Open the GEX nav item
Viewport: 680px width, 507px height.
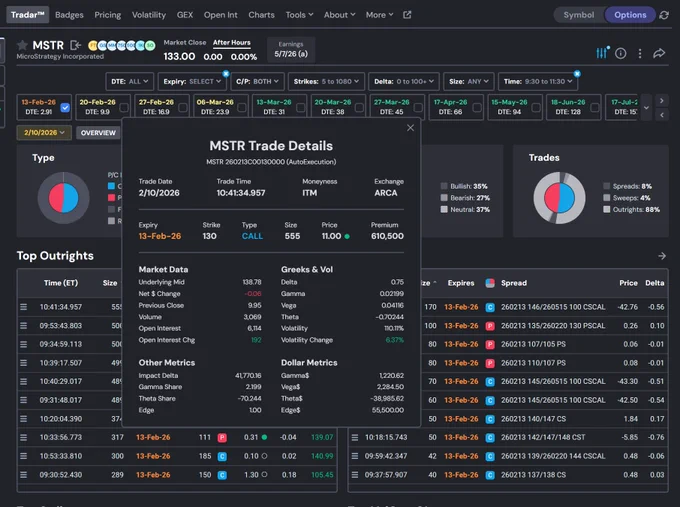[x=185, y=15]
